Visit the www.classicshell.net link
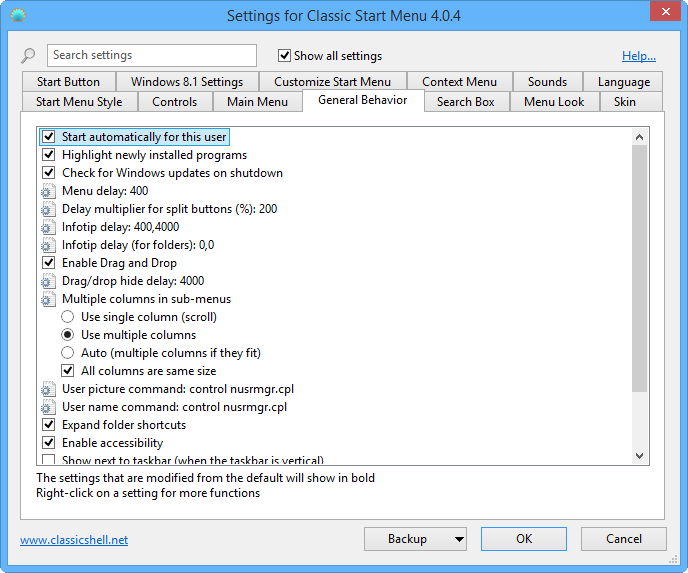Image resolution: width=688 pixels, height=573 pixels. tap(74, 540)
